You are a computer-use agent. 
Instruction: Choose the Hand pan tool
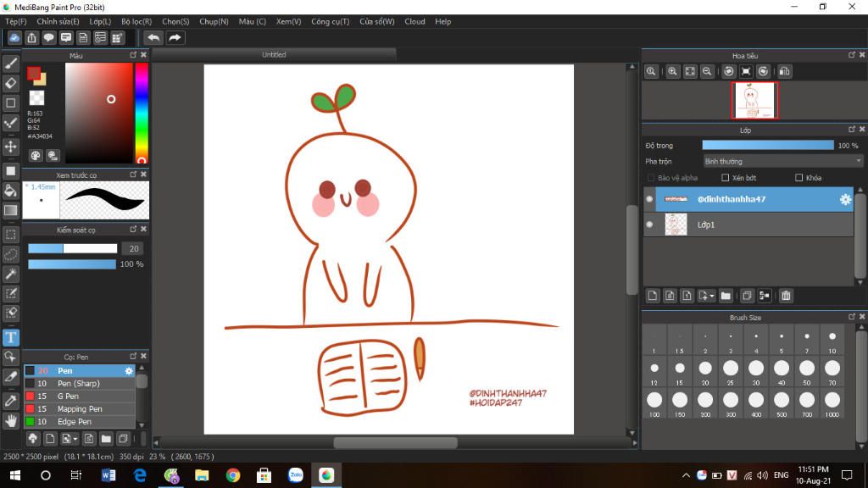[11, 420]
